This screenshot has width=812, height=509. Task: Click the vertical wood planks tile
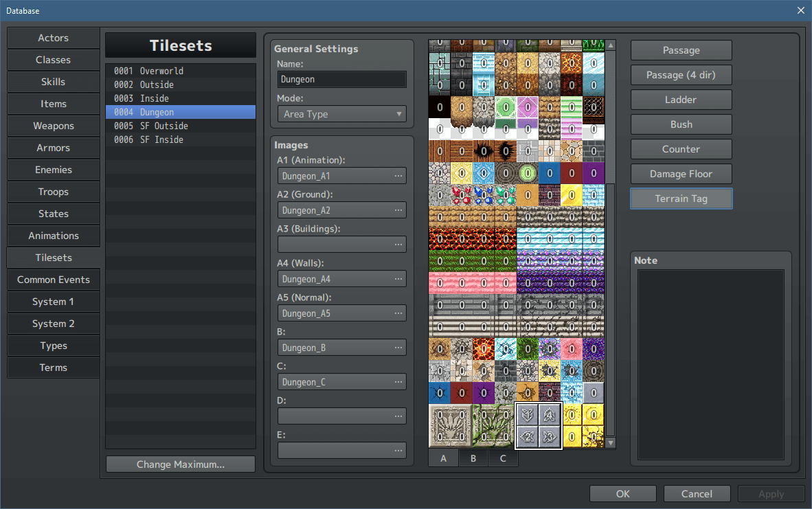click(440, 151)
